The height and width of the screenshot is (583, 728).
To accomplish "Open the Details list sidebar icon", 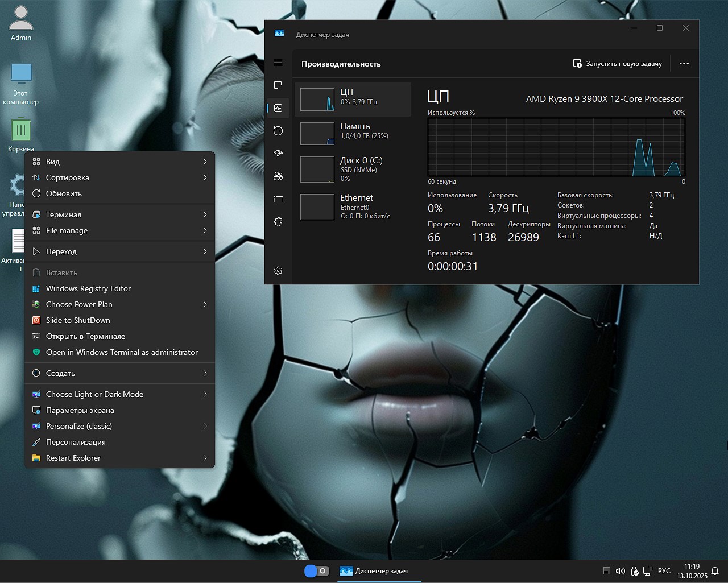I will pos(278,199).
